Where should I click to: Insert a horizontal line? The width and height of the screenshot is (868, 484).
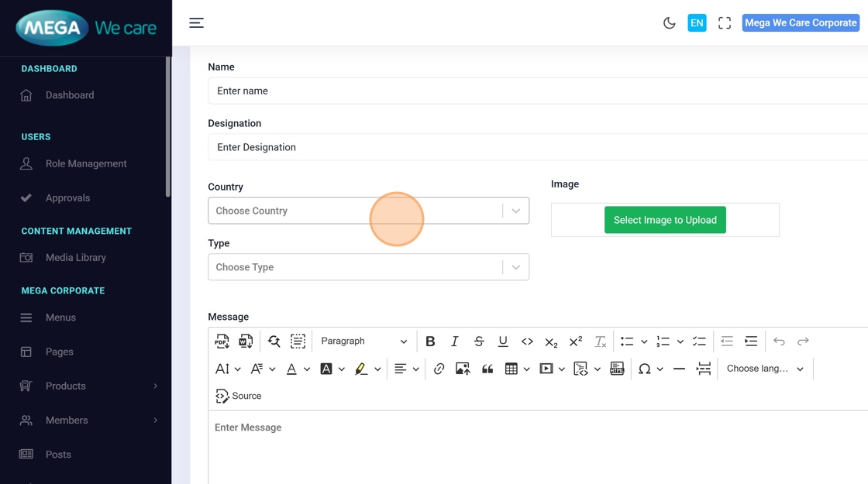tap(679, 369)
